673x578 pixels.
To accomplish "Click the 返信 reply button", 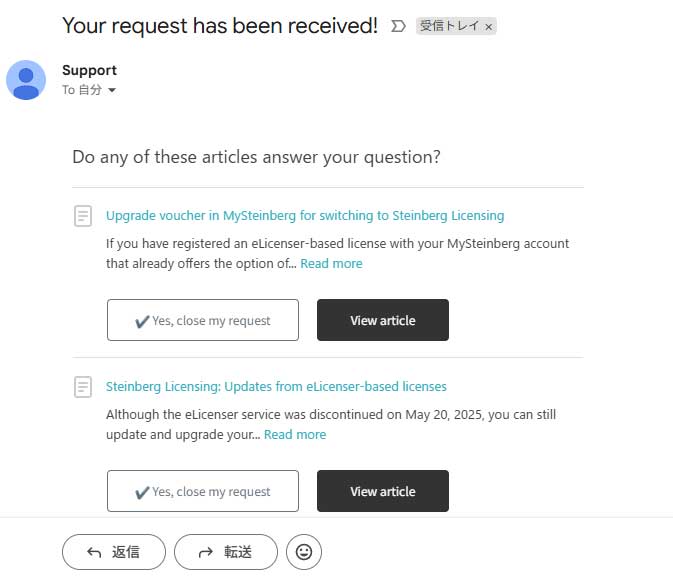I will point(114,551).
